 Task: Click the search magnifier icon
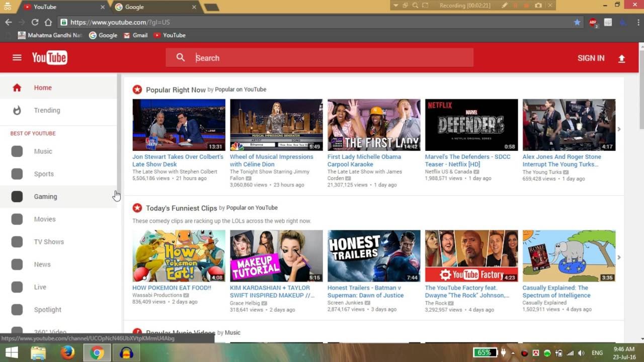(181, 58)
